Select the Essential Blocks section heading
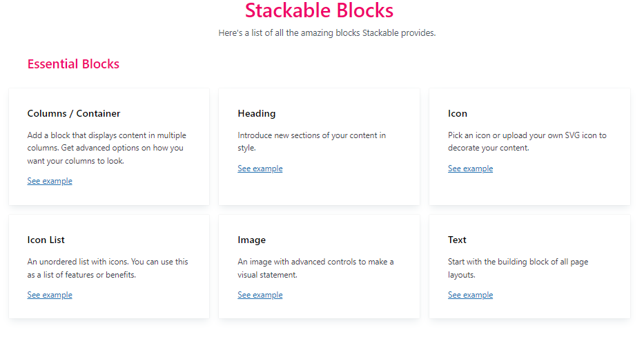The width and height of the screenshot is (644, 337). tap(73, 64)
